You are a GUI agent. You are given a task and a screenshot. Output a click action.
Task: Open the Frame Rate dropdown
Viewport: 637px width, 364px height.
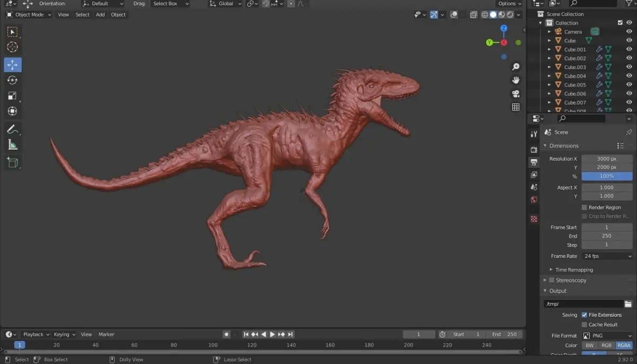coord(607,256)
